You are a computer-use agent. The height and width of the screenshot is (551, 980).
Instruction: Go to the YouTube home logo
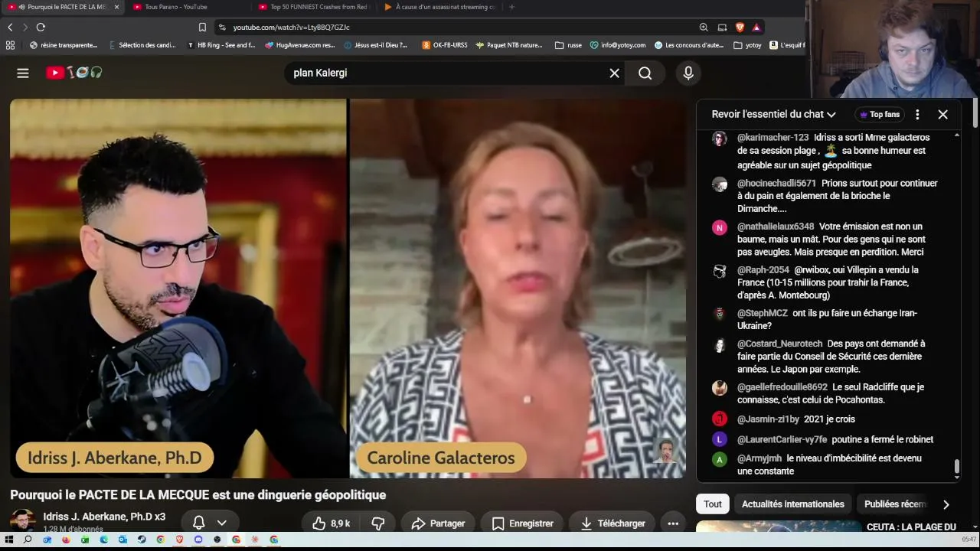pos(74,73)
